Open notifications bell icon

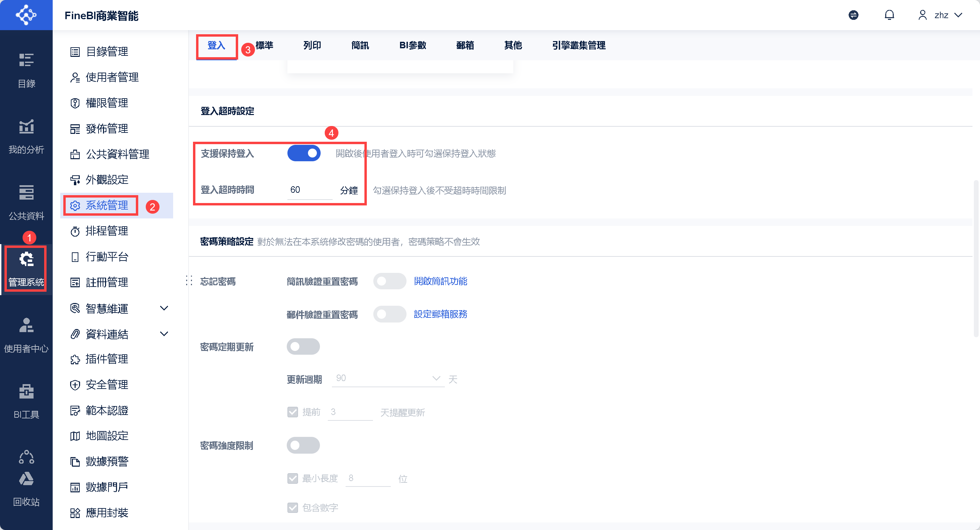coord(889,15)
